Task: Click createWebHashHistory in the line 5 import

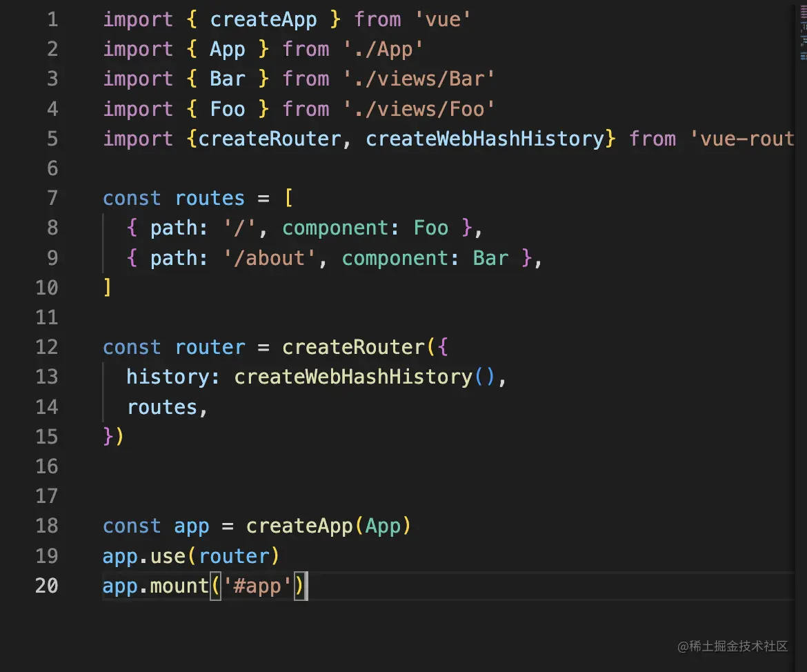Action: pyautogui.click(x=485, y=139)
